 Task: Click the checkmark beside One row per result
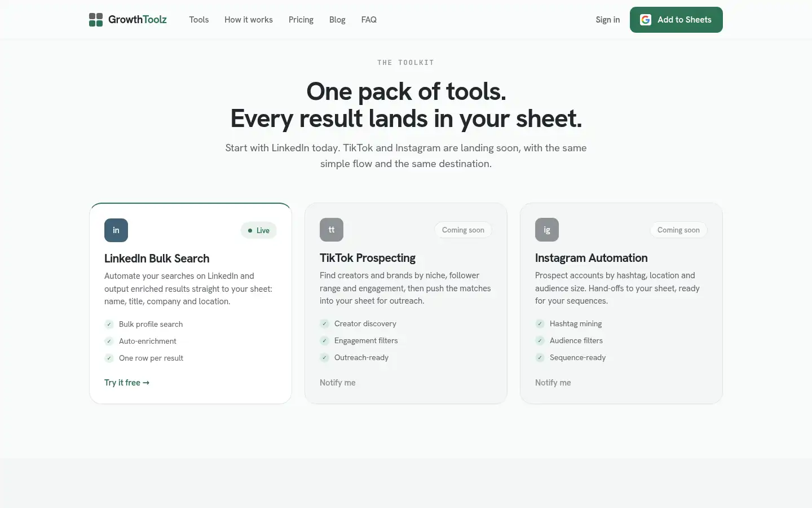(x=109, y=358)
